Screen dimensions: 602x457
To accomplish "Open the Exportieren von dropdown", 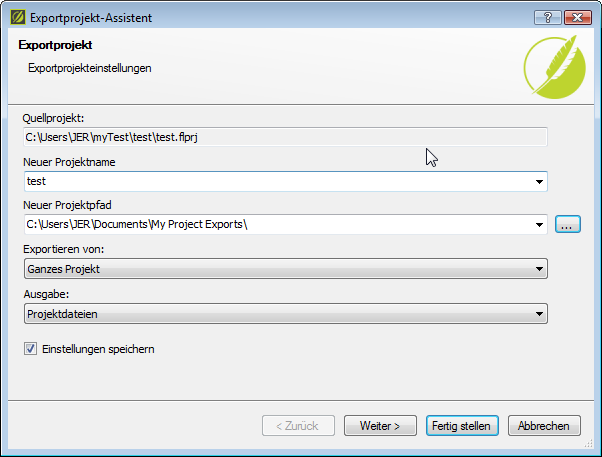I will pos(285,268).
